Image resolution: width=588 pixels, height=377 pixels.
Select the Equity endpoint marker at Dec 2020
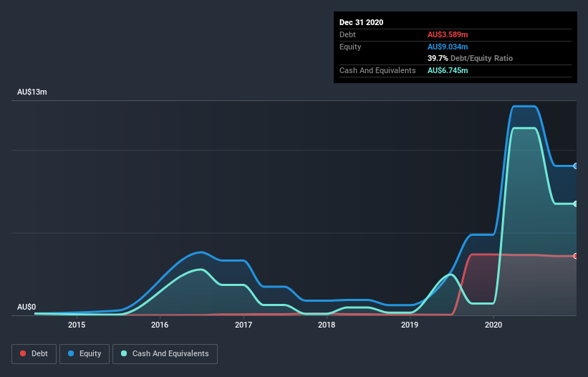(x=576, y=166)
